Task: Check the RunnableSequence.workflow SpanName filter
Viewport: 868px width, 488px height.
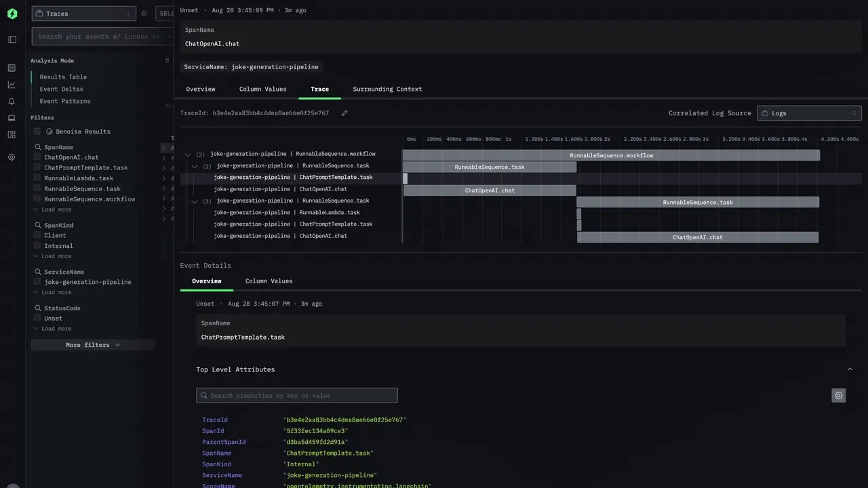Action: pyautogui.click(x=37, y=199)
